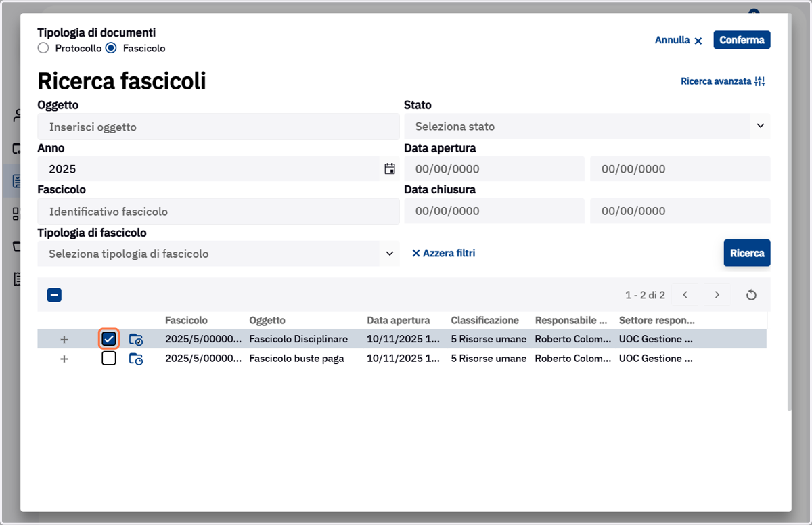Click the Fascicolo column header

pos(186,321)
